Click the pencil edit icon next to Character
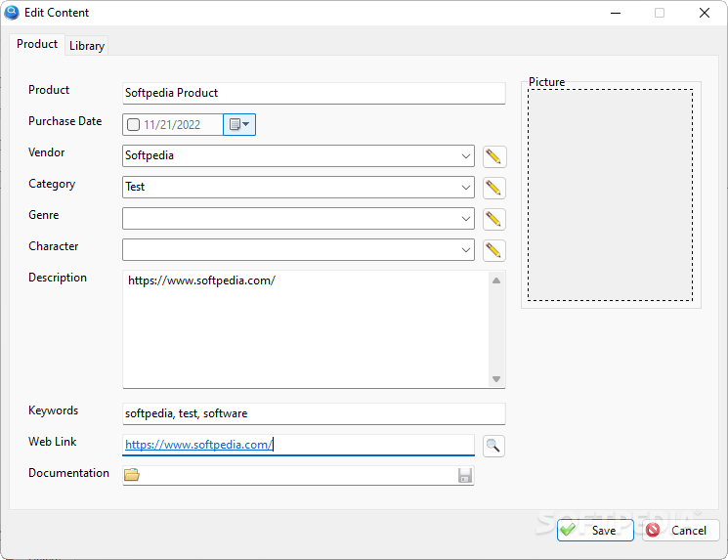 point(494,250)
